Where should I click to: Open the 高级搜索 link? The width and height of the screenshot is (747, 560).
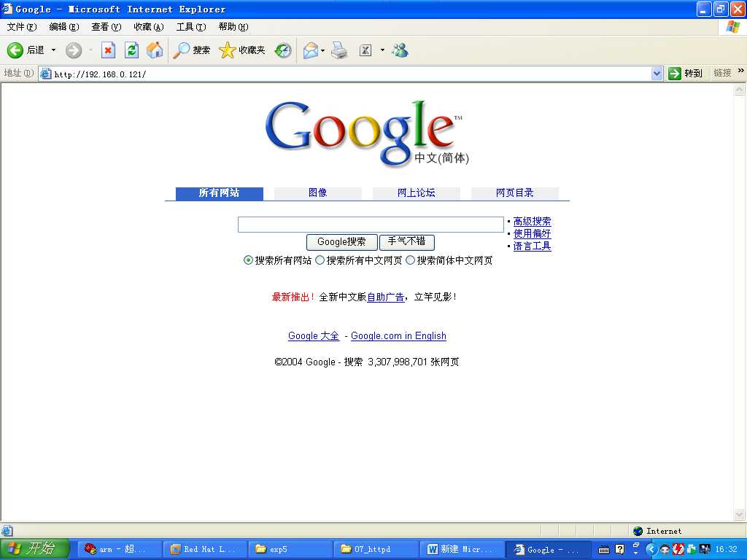tap(532, 222)
